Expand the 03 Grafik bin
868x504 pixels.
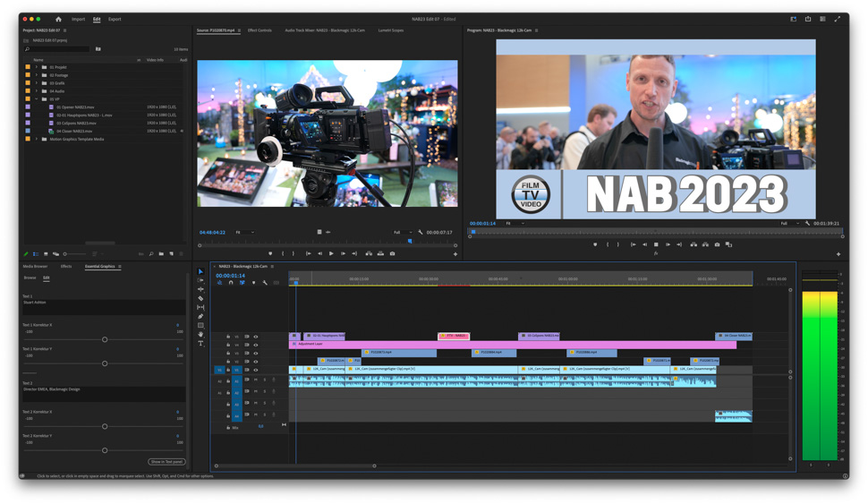point(37,83)
